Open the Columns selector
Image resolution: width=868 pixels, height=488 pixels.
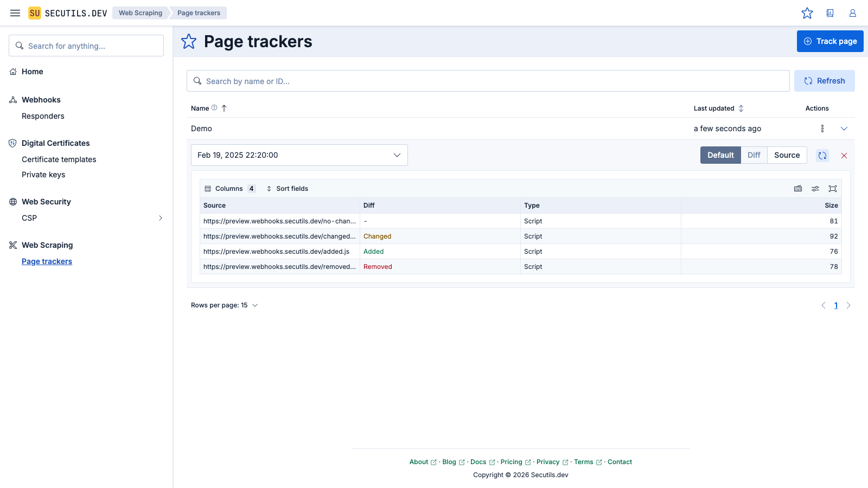tap(229, 189)
